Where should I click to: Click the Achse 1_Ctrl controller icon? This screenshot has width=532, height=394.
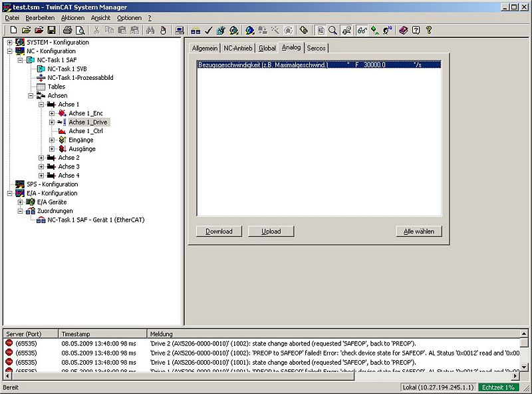click(x=62, y=131)
